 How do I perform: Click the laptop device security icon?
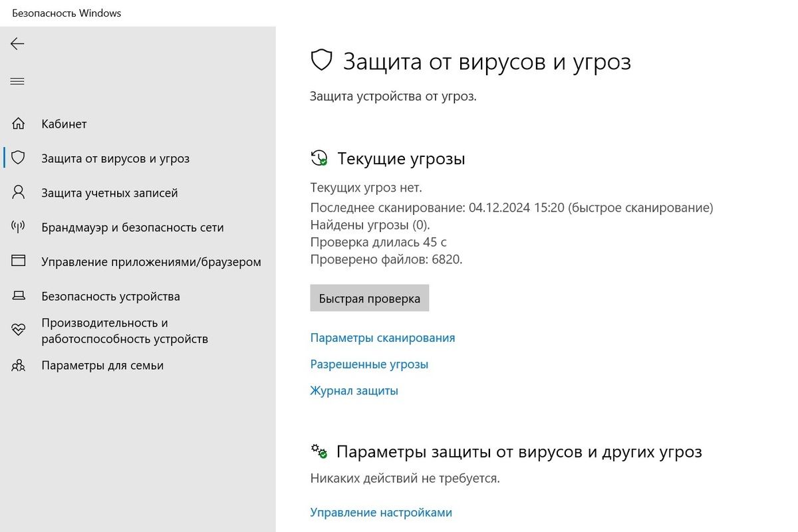(19, 297)
